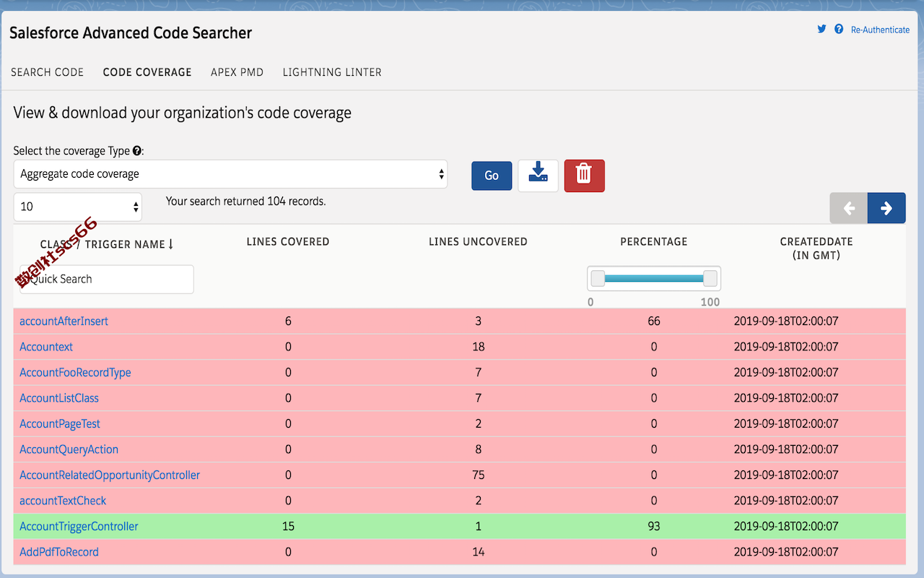Click the Re-Authenticate link

tap(880, 30)
